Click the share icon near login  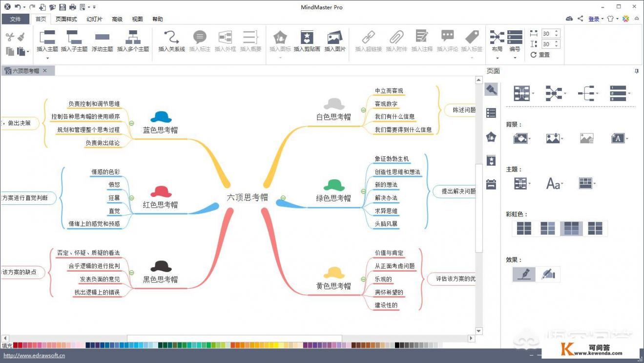pos(580,19)
